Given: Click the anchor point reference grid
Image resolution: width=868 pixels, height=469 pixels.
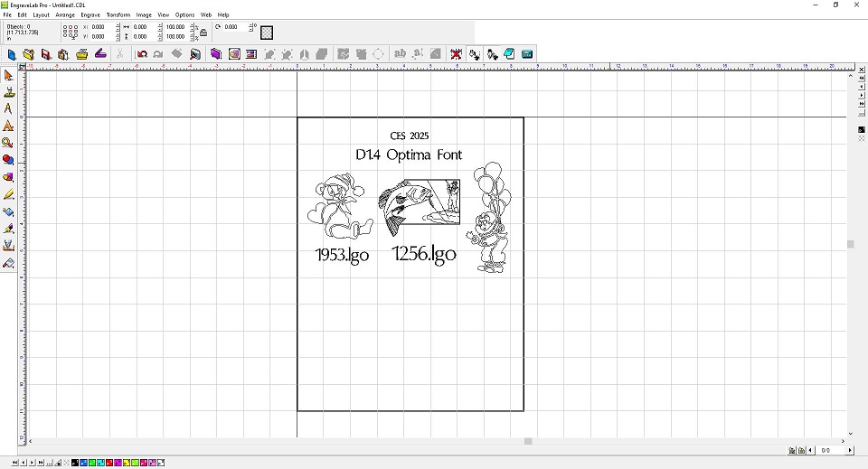Looking at the screenshot, I should point(71,32).
